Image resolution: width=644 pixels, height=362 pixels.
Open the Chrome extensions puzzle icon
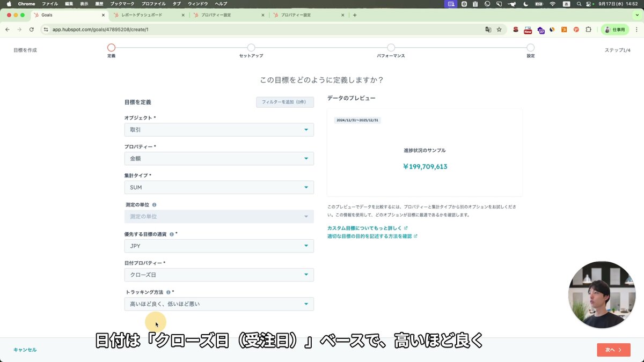point(589,31)
